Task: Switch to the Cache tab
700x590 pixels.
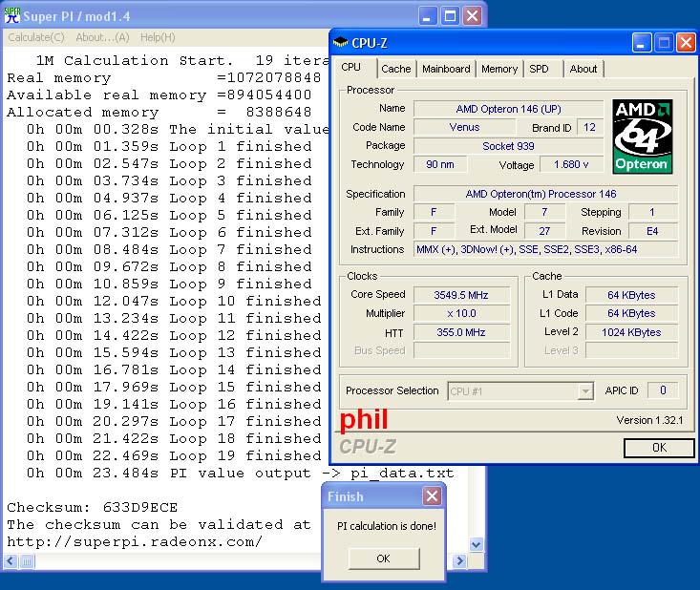Action: (396, 69)
